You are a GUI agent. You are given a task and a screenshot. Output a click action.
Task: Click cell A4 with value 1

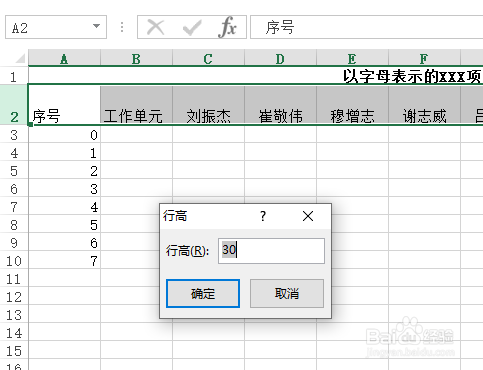click(x=64, y=153)
